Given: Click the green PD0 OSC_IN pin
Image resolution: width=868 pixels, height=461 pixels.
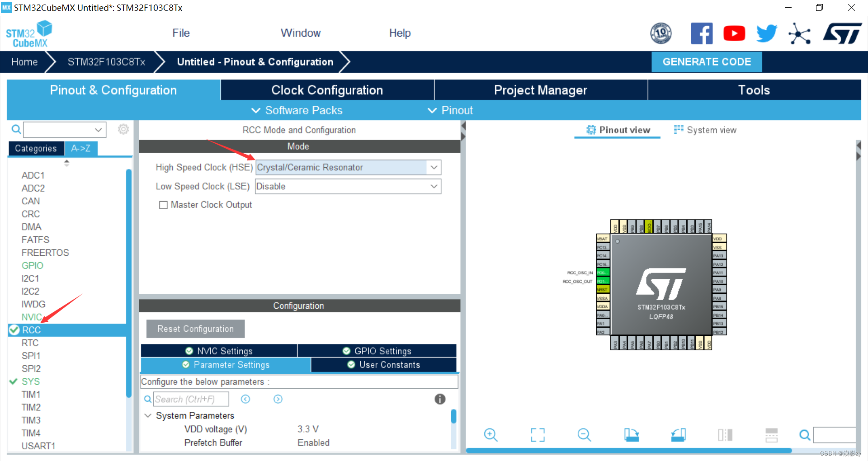Looking at the screenshot, I should [x=603, y=273].
